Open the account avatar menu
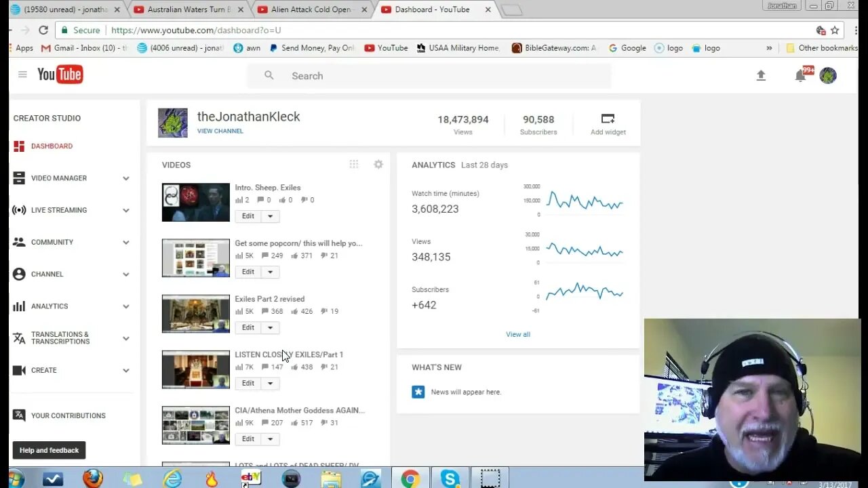The width and height of the screenshot is (868, 488). point(828,75)
